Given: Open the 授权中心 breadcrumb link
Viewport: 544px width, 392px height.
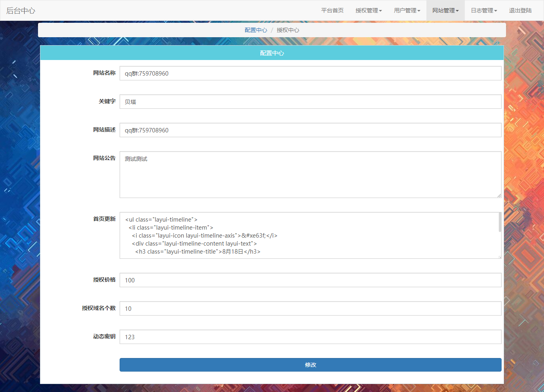Looking at the screenshot, I should point(288,30).
